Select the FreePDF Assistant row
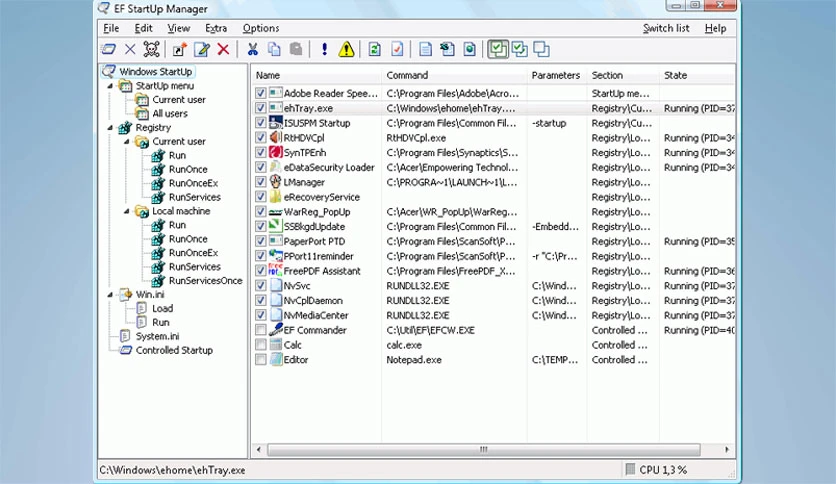 pos(494,271)
